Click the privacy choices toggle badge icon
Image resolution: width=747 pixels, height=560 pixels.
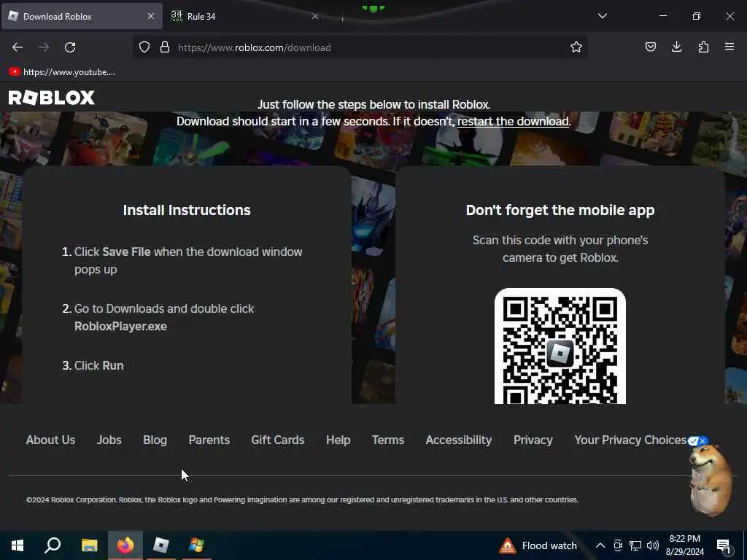tap(698, 441)
